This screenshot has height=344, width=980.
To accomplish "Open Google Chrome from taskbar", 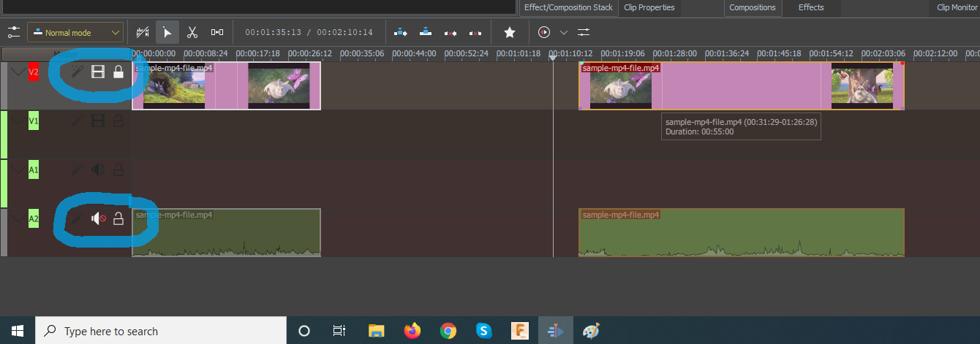I will pyautogui.click(x=448, y=331).
